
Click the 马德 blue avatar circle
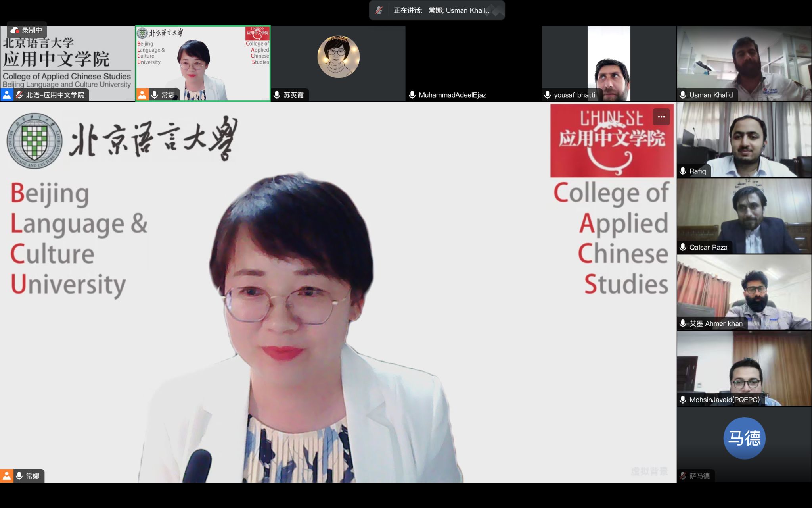click(x=745, y=438)
